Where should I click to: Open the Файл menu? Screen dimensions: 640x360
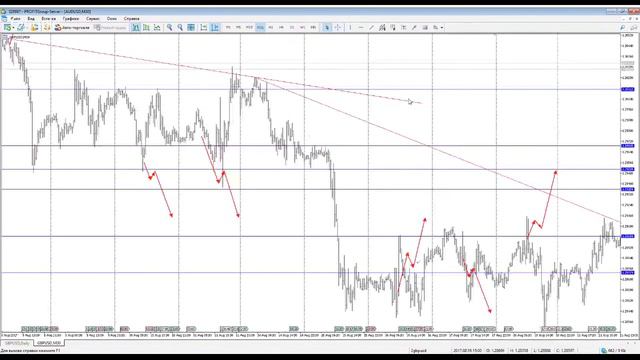tap(16, 18)
